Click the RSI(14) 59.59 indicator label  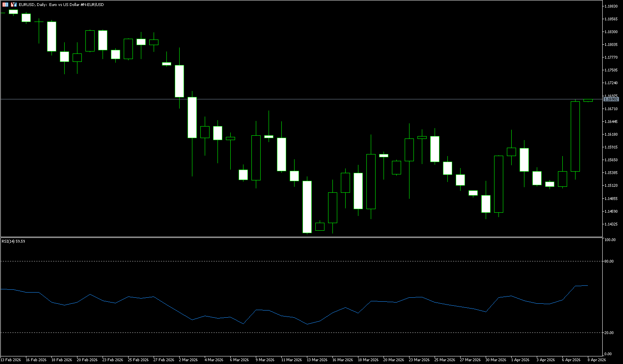[13, 241]
